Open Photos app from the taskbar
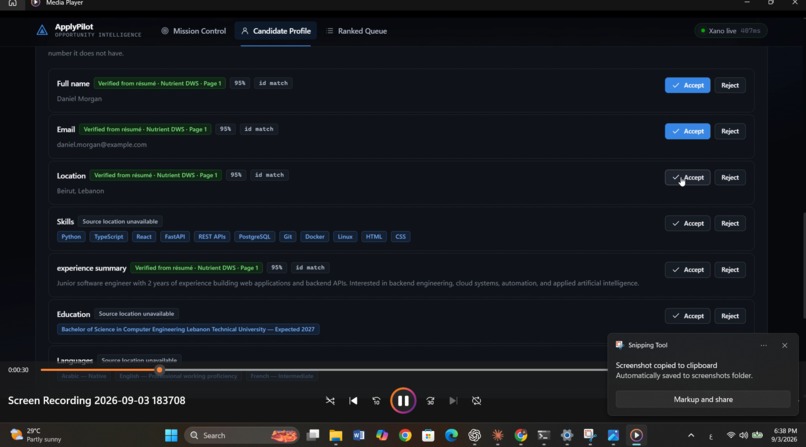Screen dimensions: 806x447 [x=613, y=435]
